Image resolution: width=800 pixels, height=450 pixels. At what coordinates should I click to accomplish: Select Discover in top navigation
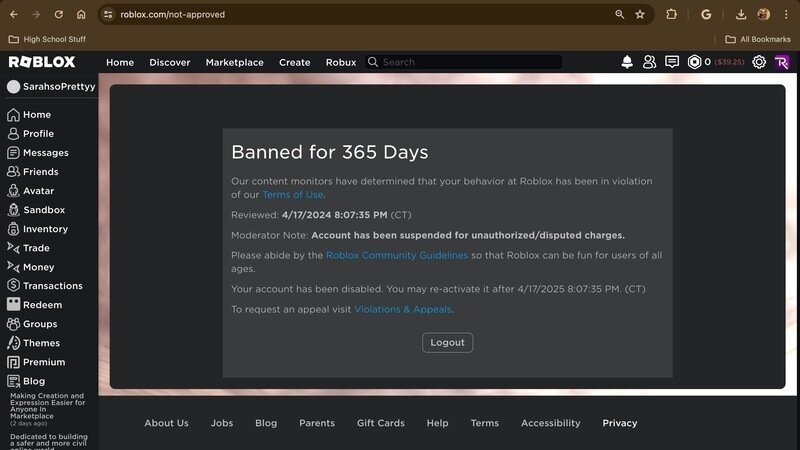(170, 62)
